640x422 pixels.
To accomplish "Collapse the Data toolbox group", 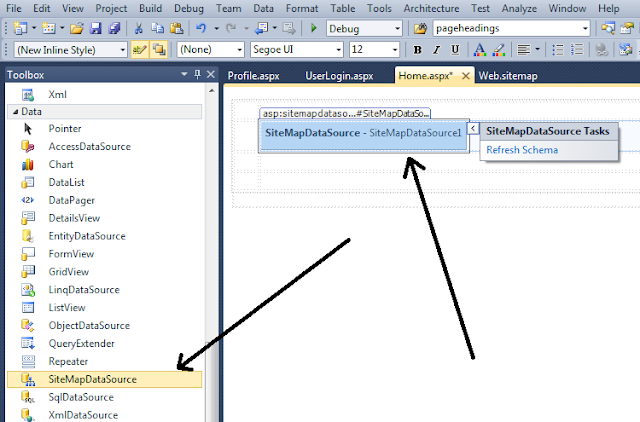I will (x=16, y=111).
